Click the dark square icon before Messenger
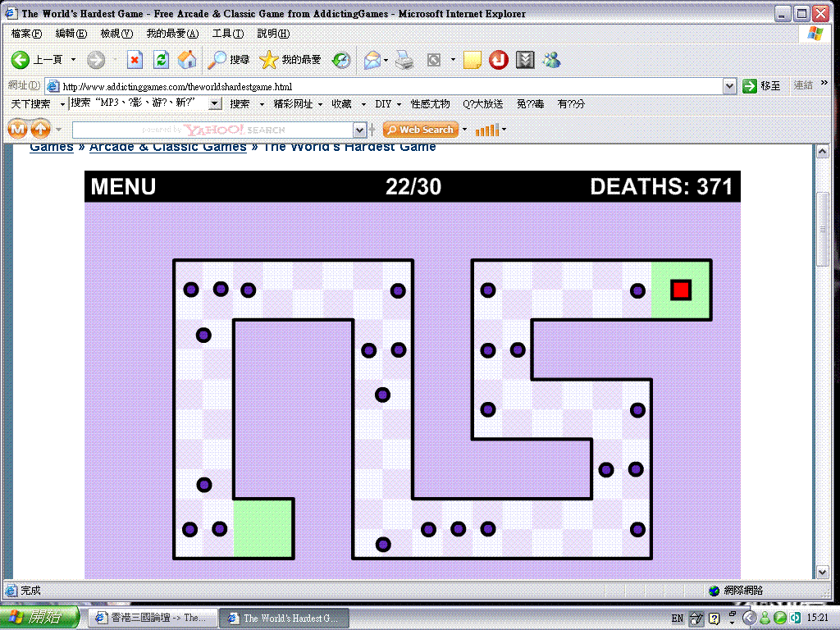 (x=525, y=59)
